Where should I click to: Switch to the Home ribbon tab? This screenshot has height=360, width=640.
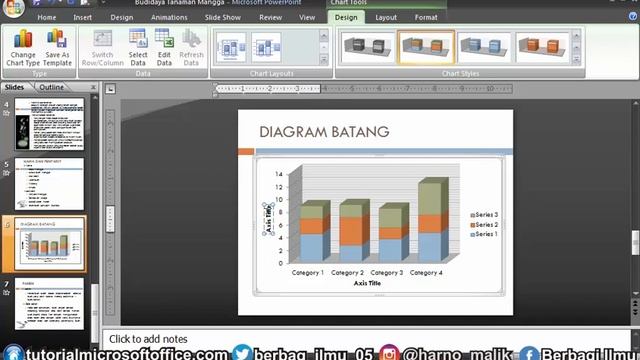47,17
